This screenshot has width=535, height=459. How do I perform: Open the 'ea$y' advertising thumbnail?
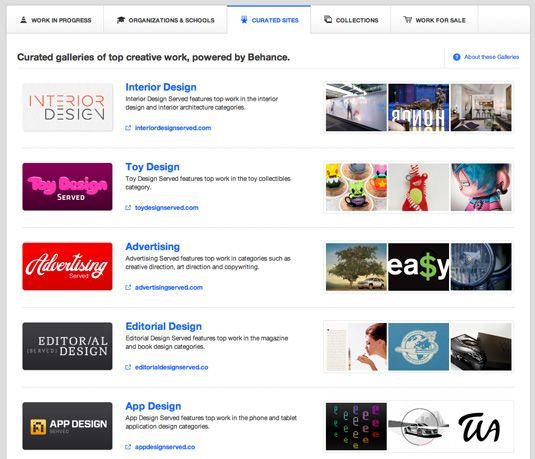419,267
